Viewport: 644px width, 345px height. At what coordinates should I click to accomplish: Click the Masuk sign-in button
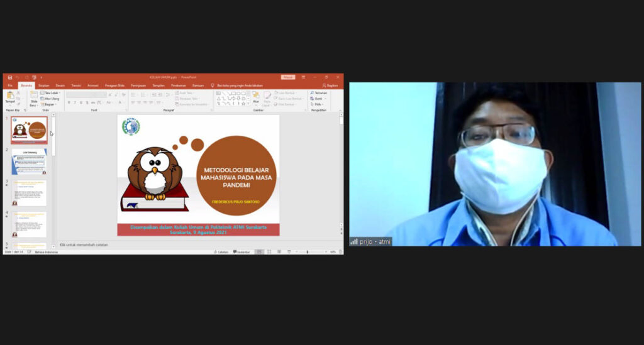(x=288, y=77)
